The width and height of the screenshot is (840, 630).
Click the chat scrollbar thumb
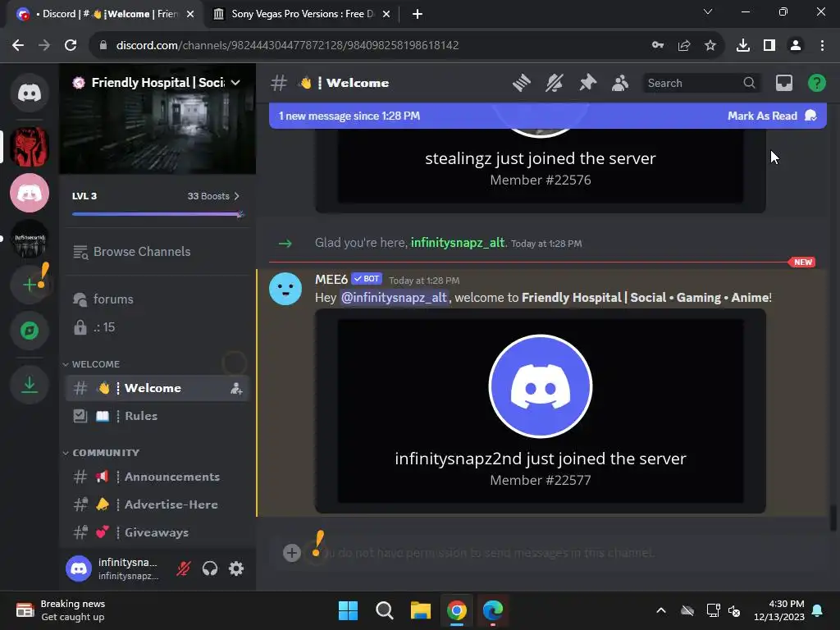[x=833, y=518]
